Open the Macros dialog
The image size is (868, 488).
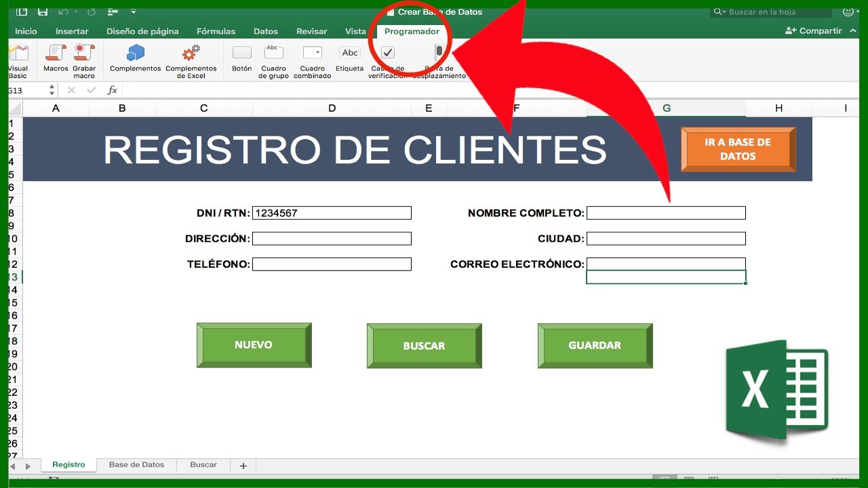coord(56,58)
